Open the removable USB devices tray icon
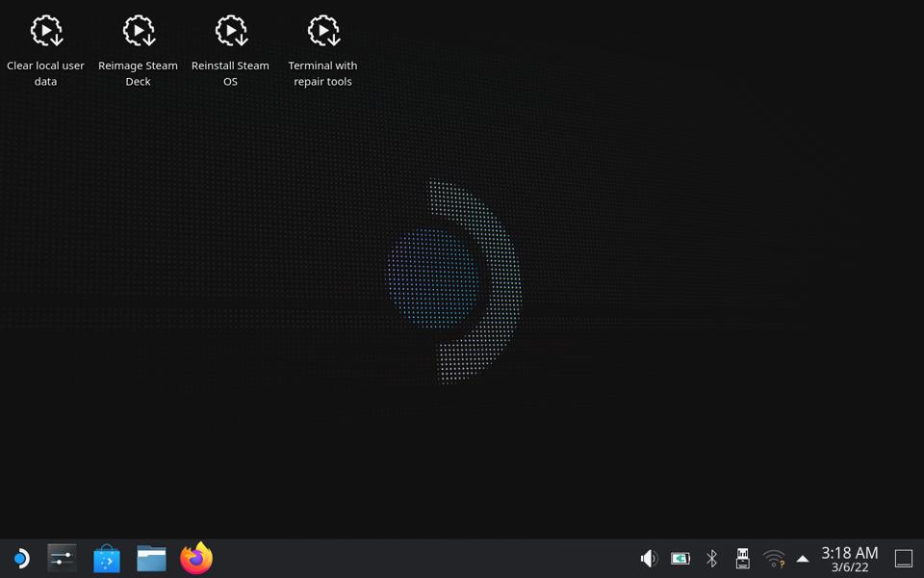Viewport: 924px width, 578px height. click(x=742, y=558)
